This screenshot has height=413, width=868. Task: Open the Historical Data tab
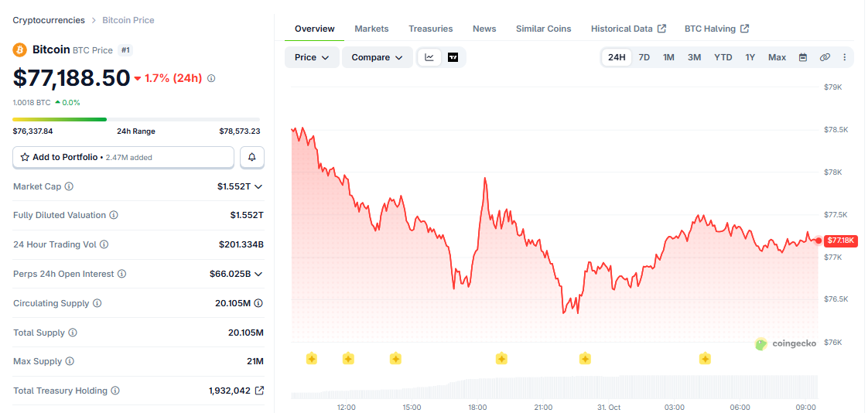pos(628,29)
